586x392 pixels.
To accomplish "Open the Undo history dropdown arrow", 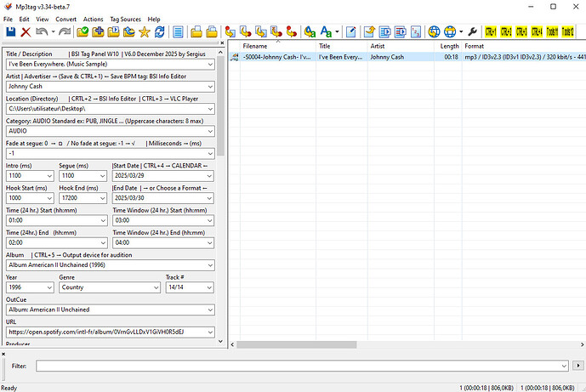I will click(x=53, y=32).
